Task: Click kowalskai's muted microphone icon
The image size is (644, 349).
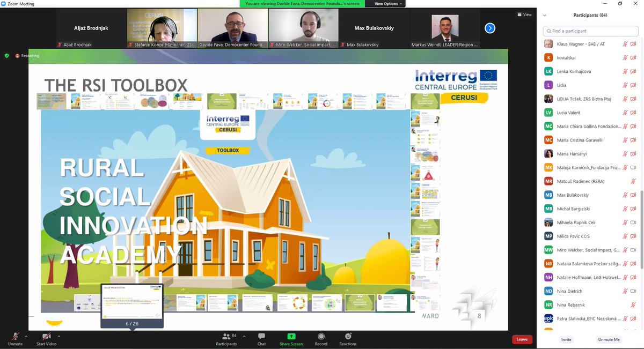Action: click(x=625, y=57)
